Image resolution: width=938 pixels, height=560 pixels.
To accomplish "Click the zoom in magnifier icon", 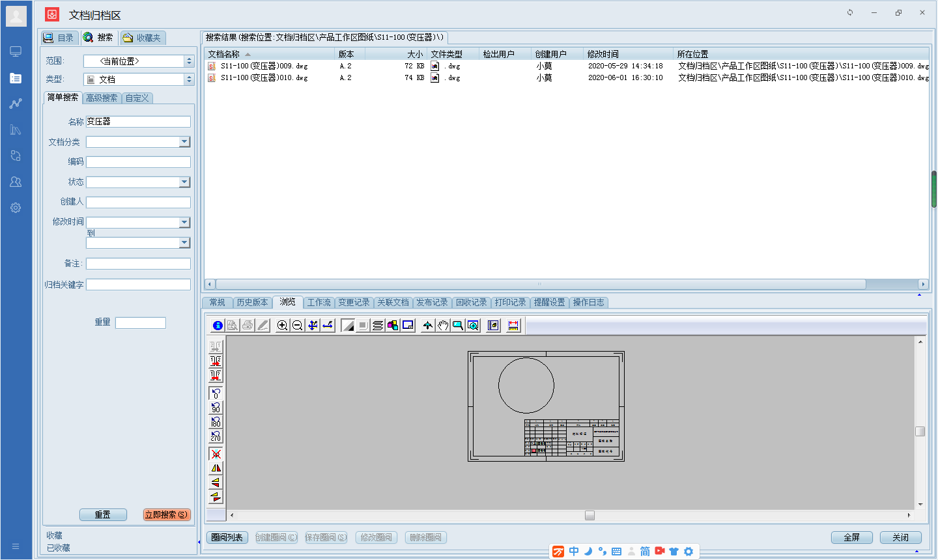I will pyautogui.click(x=282, y=326).
